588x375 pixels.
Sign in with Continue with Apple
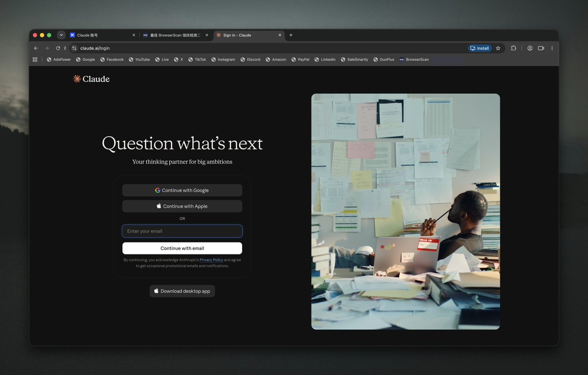tap(182, 206)
